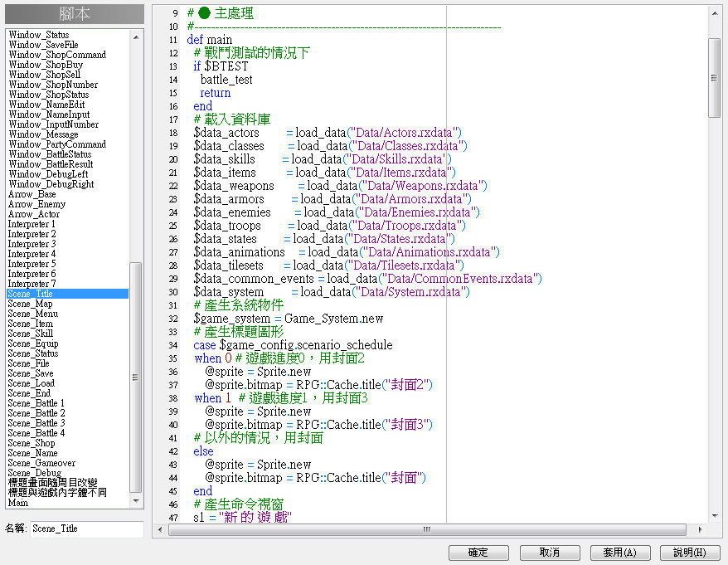Select Window_DebugRight in the list
The image size is (728, 565).
click(51, 184)
